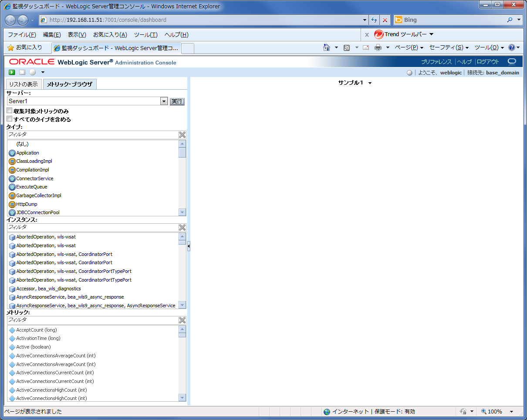Clear the タイプ filter with X icon
This screenshot has height=420, width=527.
(x=182, y=135)
